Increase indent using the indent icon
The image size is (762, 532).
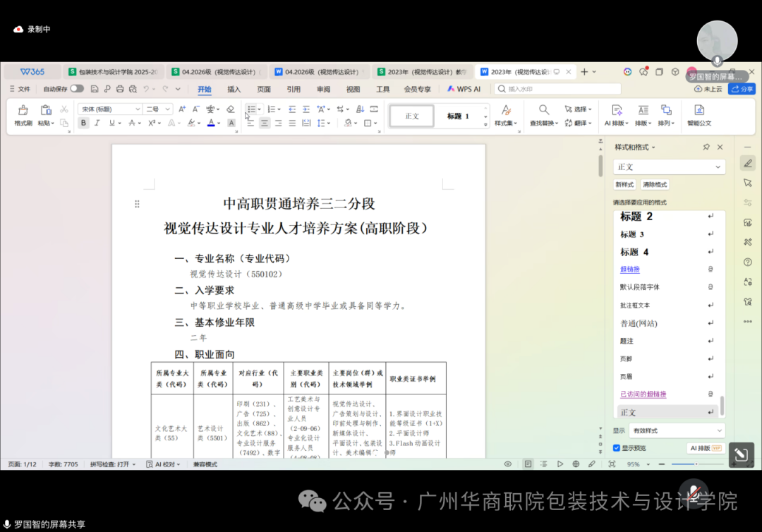[306, 109]
